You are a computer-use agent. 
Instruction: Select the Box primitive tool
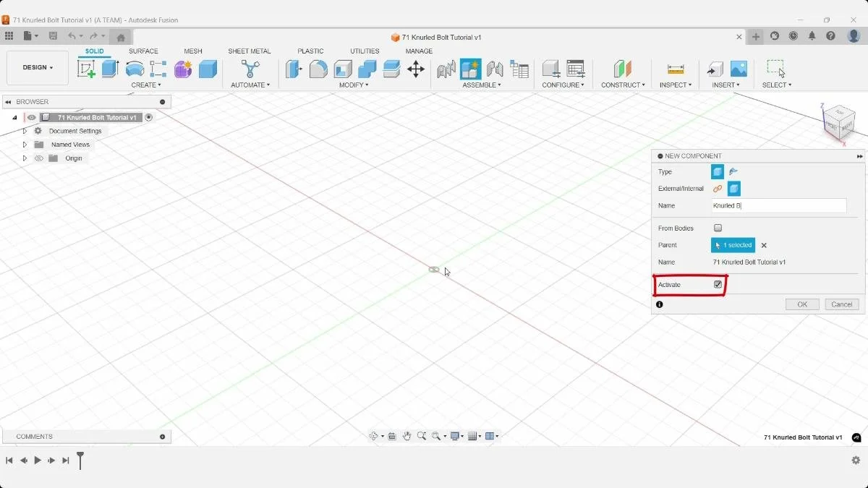208,69
